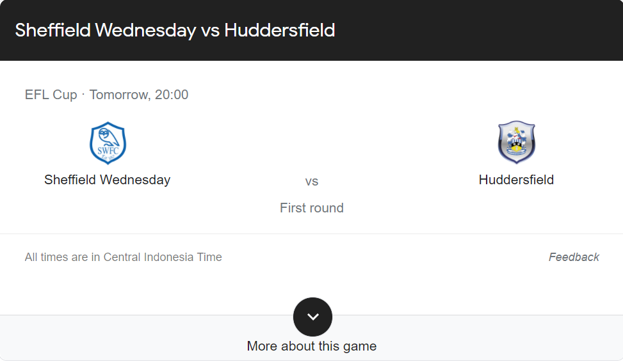623x364 pixels.
Task: Click the blank match area between the crests
Action: pos(311,143)
